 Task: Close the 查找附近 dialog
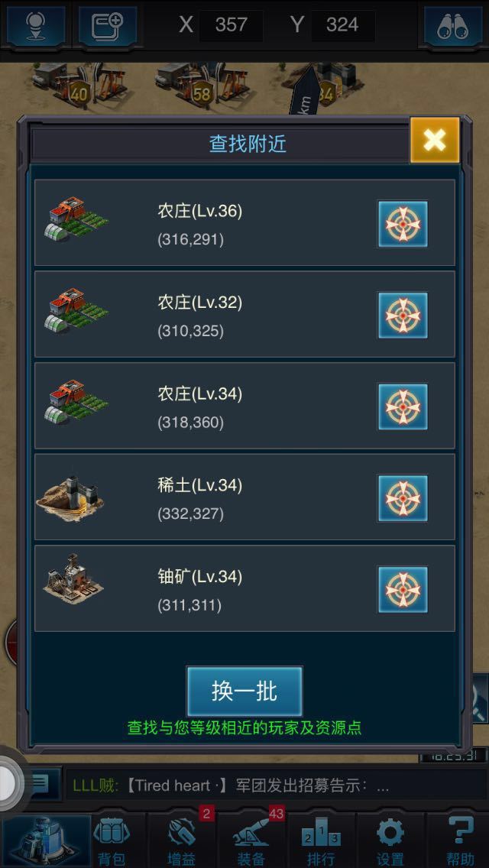coord(435,140)
